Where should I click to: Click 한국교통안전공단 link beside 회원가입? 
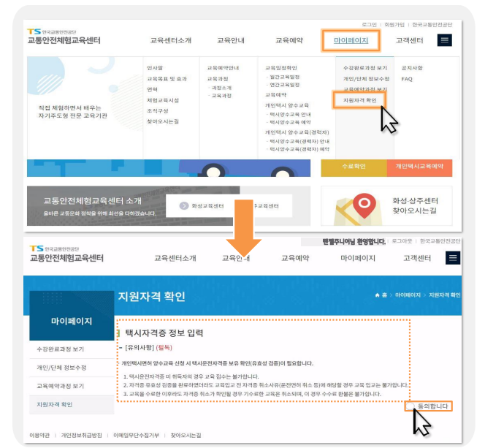click(x=432, y=25)
